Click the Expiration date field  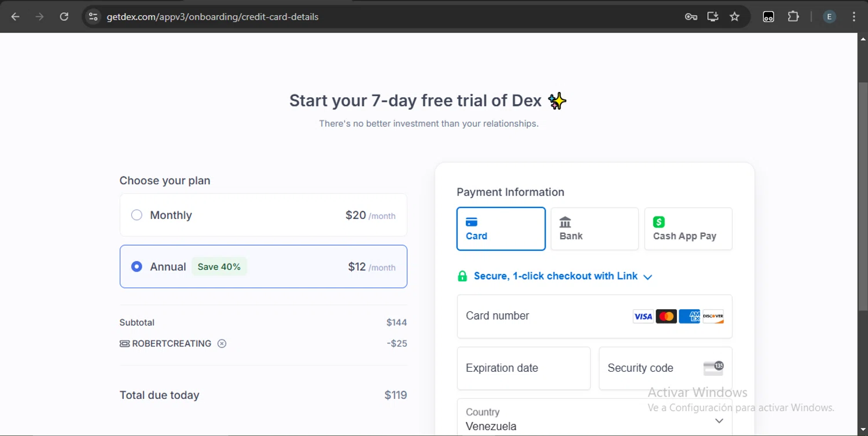tap(524, 368)
